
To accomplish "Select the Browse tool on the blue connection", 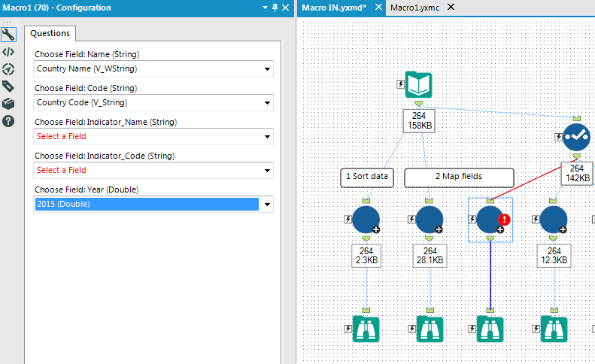I will 490,329.
